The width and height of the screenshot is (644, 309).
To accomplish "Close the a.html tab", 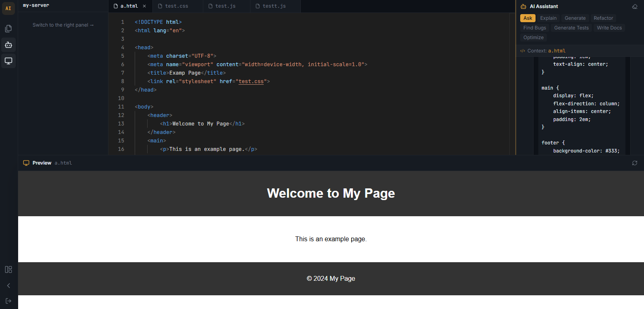I will (144, 6).
